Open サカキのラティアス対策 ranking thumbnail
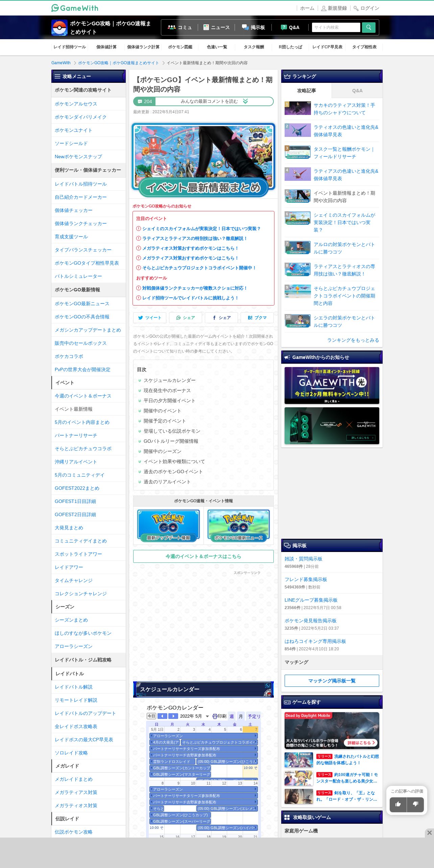The height and width of the screenshot is (868, 434). (x=298, y=108)
